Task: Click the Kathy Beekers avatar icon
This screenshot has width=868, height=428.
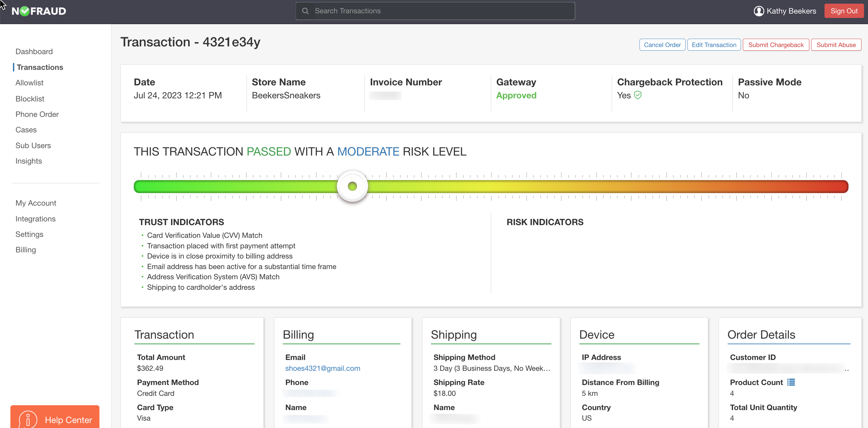Action: (x=759, y=11)
